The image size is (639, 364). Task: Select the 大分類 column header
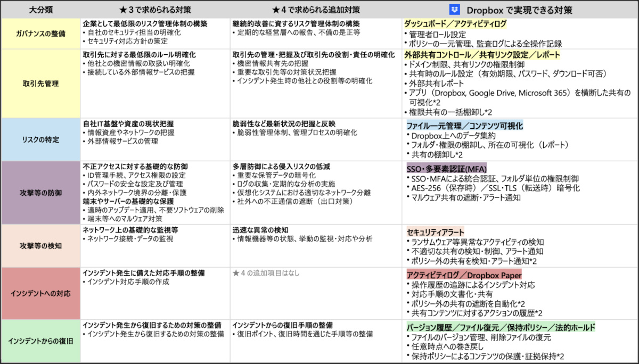coord(40,10)
